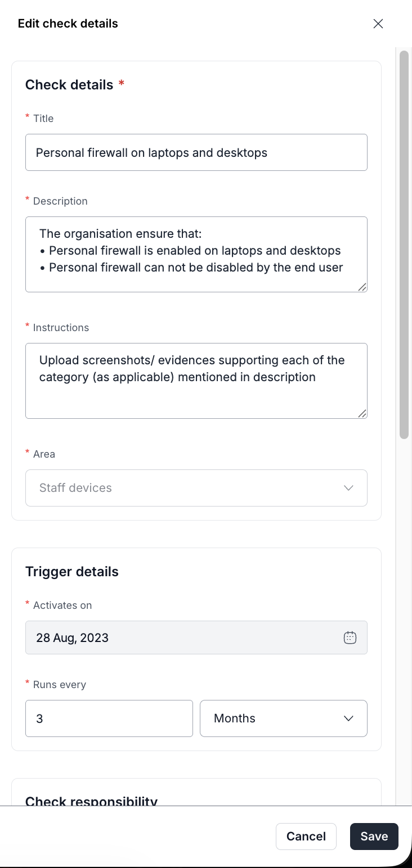Click the vertical scrollbar thumb
This screenshot has width=412, height=868.
(x=404, y=245)
